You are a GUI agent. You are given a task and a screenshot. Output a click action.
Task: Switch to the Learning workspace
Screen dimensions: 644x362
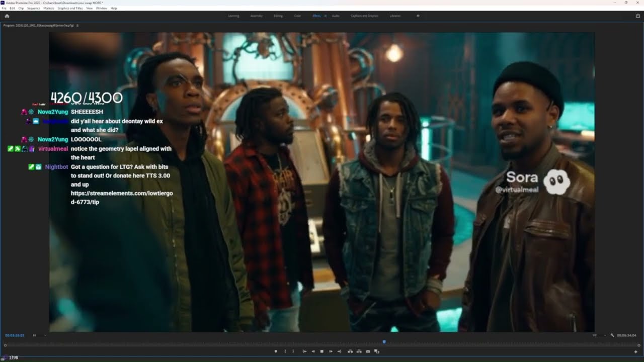[233, 16]
